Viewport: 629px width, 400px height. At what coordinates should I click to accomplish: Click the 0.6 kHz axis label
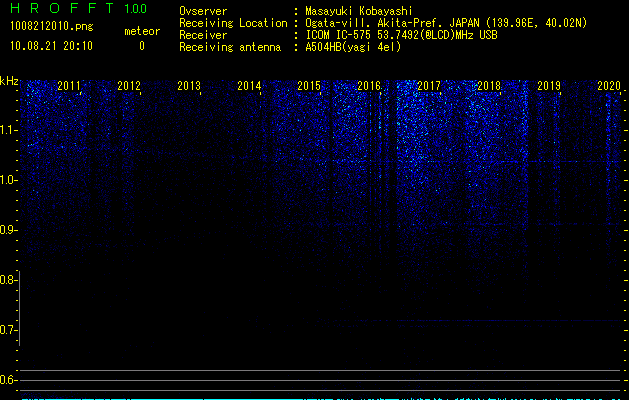tap(8, 380)
